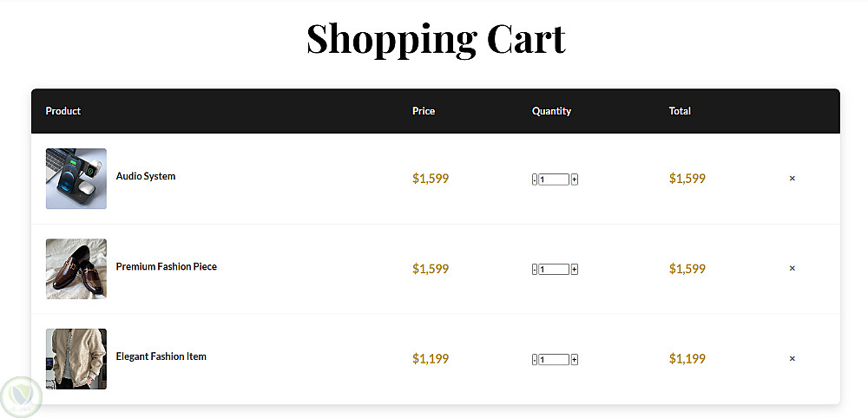Screen dimensions: 868x418
Task: Remove Premium Fashion Piece from cart
Action: pyautogui.click(x=792, y=269)
